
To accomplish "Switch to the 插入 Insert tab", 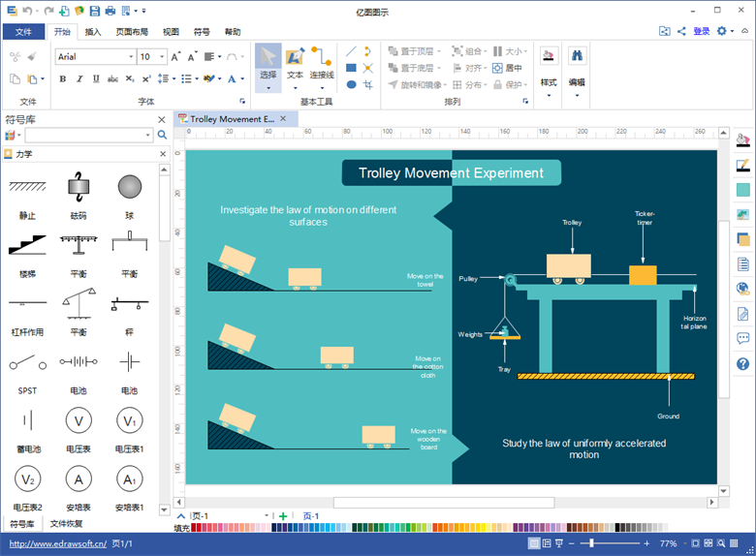I will click(93, 32).
